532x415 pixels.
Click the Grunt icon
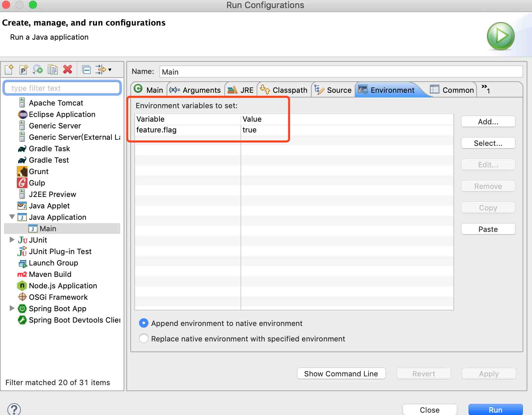pos(22,171)
